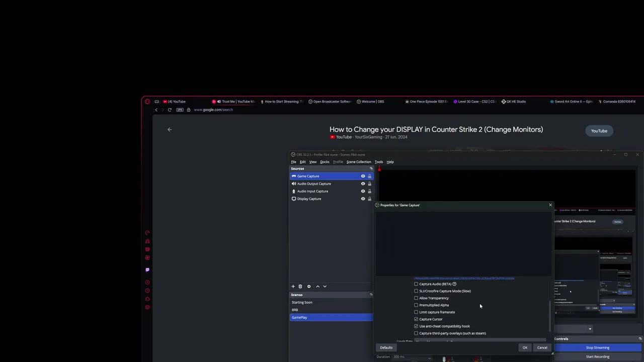
Task: Lock the Audio Input Capture source
Action: click(369, 192)
